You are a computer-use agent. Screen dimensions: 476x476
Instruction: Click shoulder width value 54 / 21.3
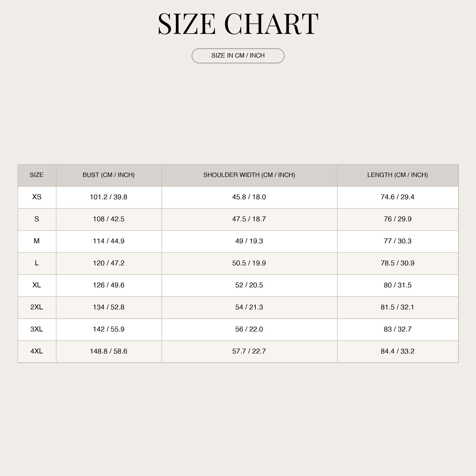[x=249, y=307]
